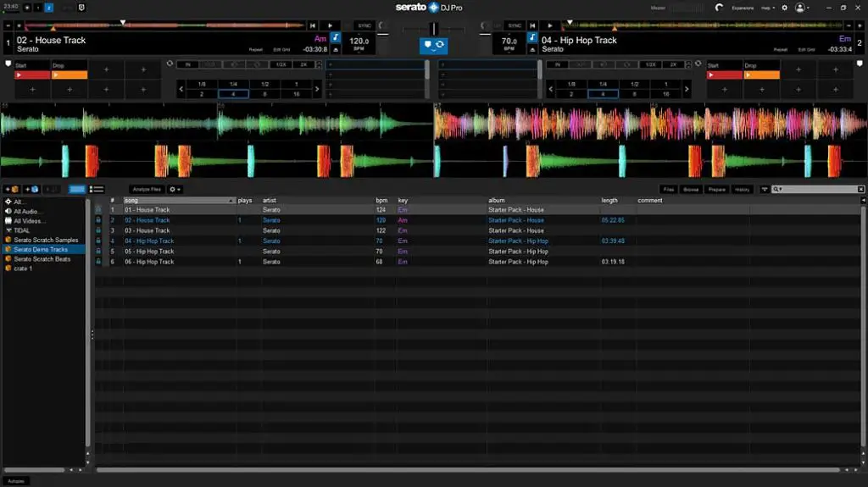Jump to previous track on deck 2
The image size is (868, 487).
532,25
